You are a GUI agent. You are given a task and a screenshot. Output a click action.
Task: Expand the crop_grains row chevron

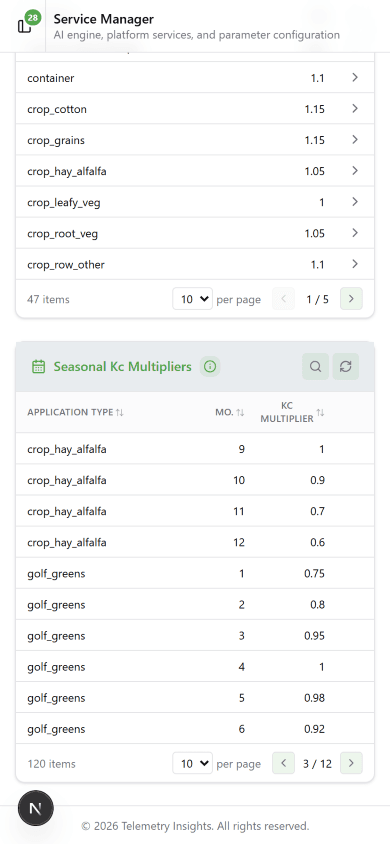click(x=354, y=140)
